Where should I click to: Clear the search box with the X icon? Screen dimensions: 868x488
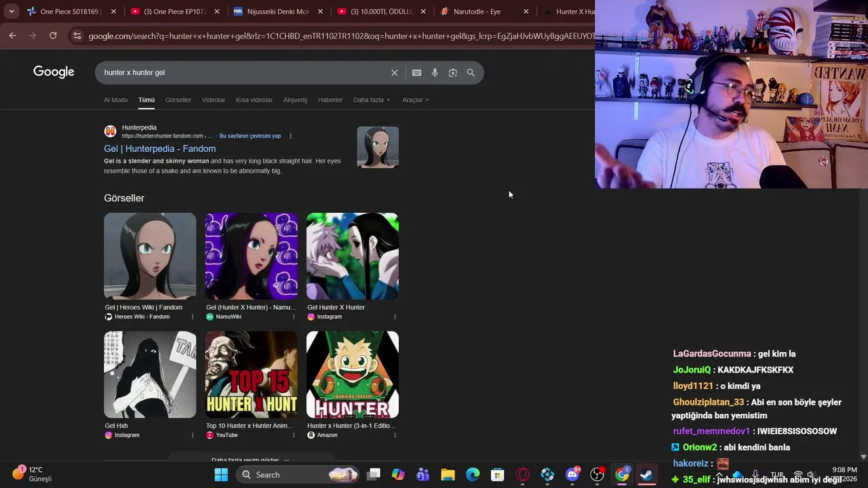(394, 73)
